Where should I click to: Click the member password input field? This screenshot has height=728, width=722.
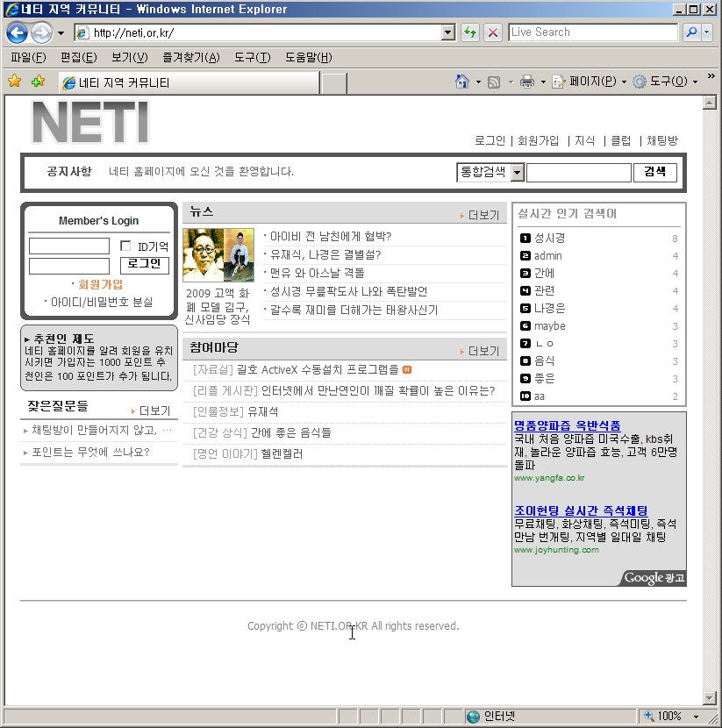click(69, 266)
